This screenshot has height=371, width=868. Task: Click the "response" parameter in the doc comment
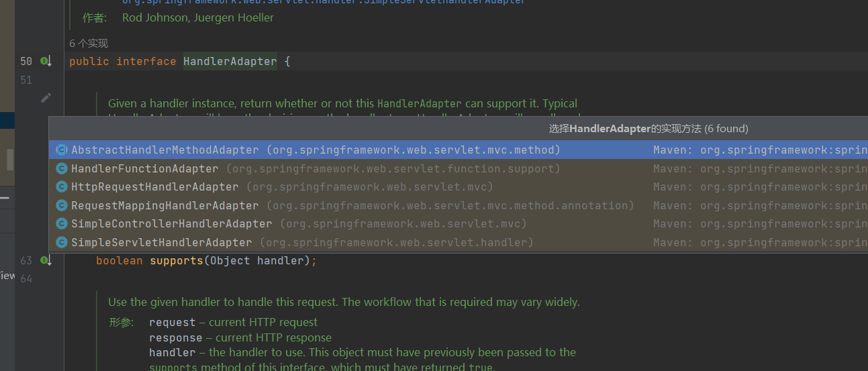click(175, 337)
